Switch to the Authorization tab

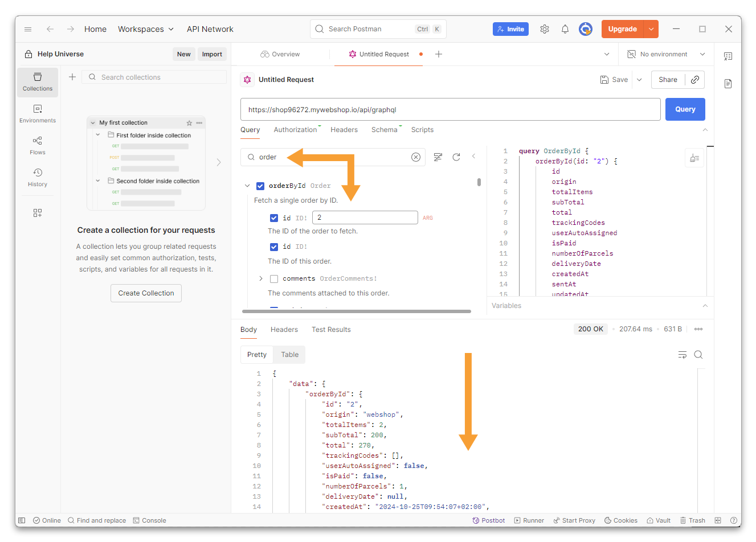295,130
